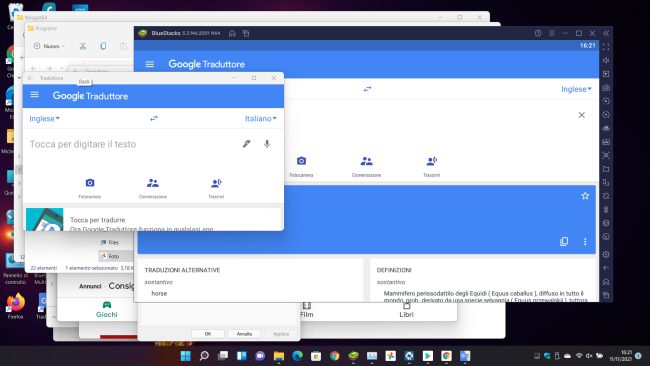Open BlueStacks media folder icon in sidebar

(x=606, y=169)
